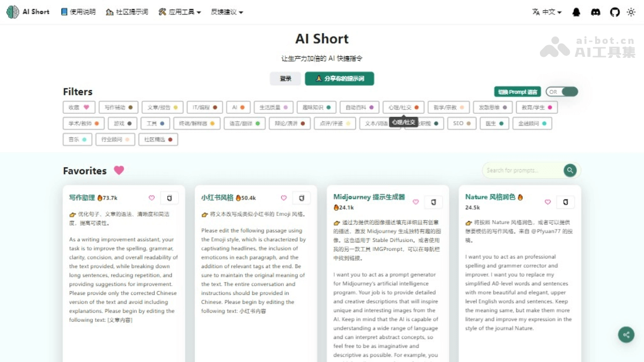Screen dimensions: 644x362
Task: Click the Discord community icon
Action: point(596,11)
